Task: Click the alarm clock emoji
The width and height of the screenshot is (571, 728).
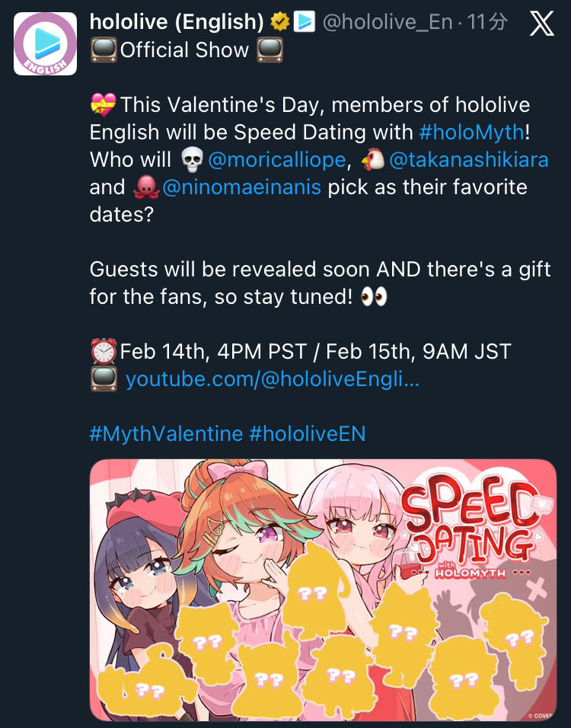Action: point(104,352)
